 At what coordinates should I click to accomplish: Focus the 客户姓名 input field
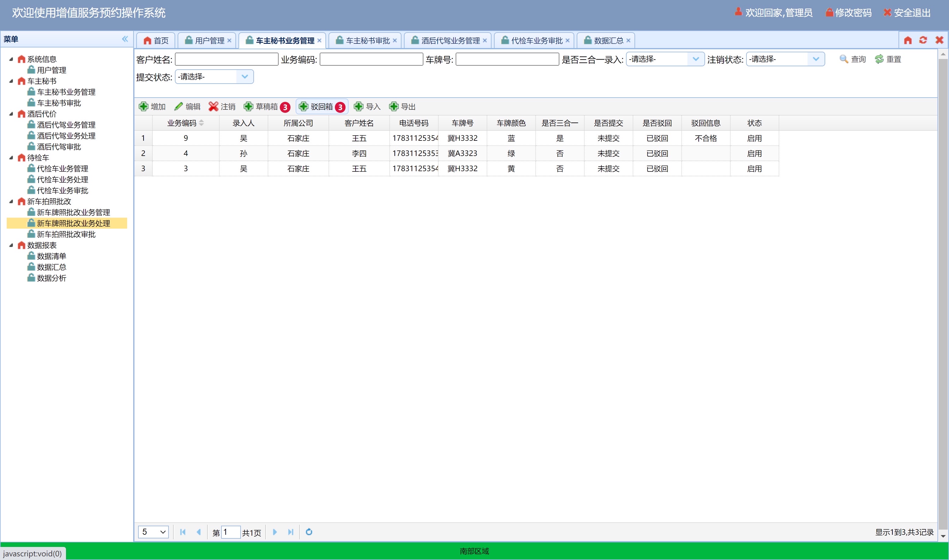227,59
